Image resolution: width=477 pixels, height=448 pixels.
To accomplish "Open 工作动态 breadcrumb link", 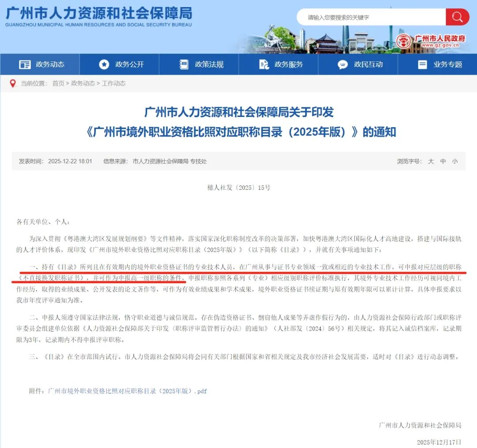I will (x=114, y=83).
